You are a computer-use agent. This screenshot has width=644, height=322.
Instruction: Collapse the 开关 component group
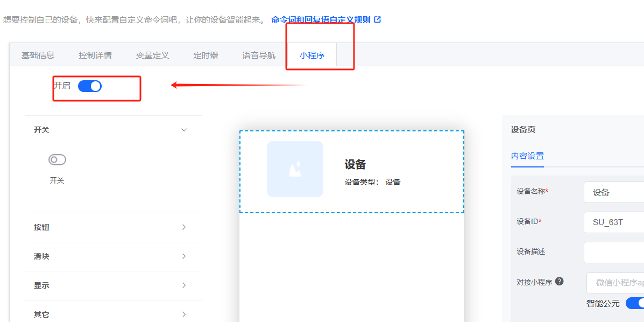(184, 130)
